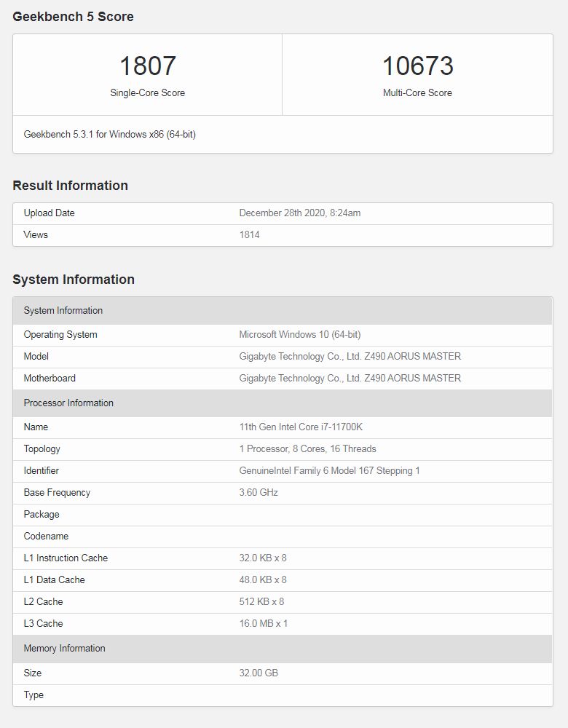568x728 pixels.
Task: Select the 16.0 MB x 1 value
Action: click(x=264, y=624)
